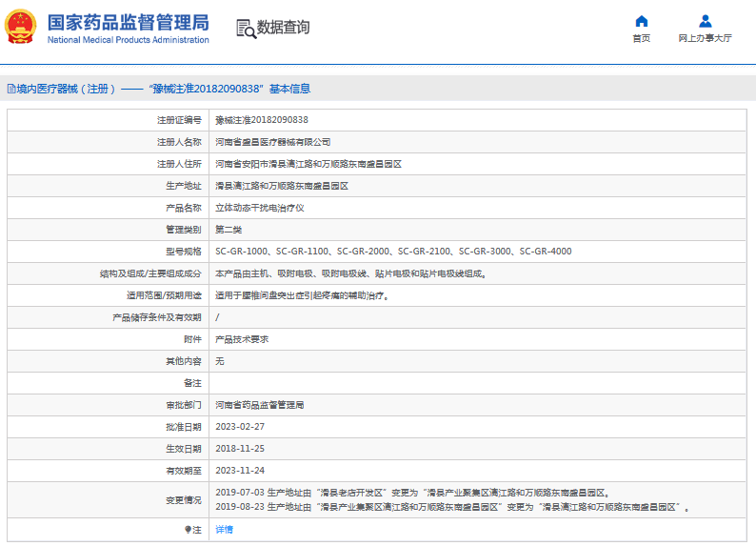Go to 首页 home icon
Screen dimensions: 756x546
(x=641, y=21)
